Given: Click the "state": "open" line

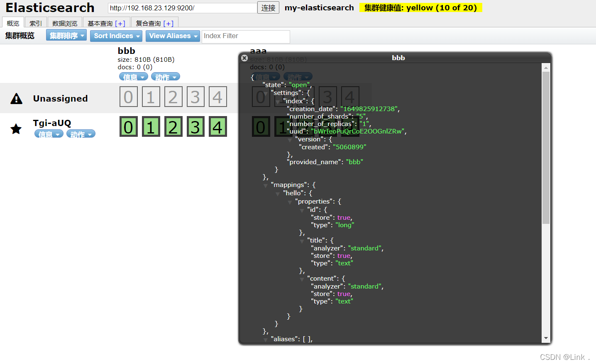Looking at the screenshot, I should pos(287,85).
